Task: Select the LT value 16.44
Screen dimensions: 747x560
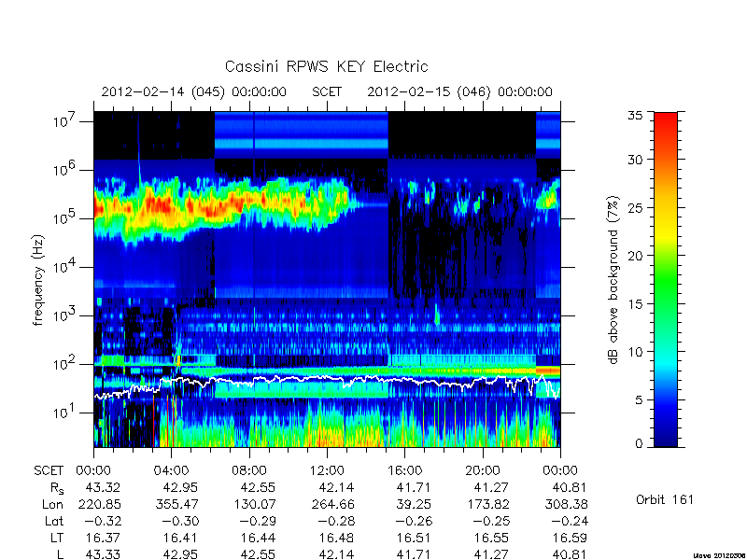Action: (x=260, y=538)
